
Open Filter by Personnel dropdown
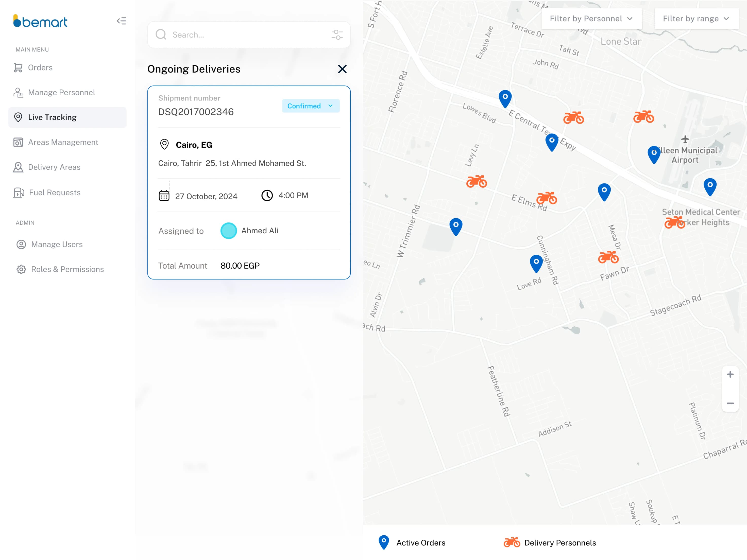pos(591,19)
